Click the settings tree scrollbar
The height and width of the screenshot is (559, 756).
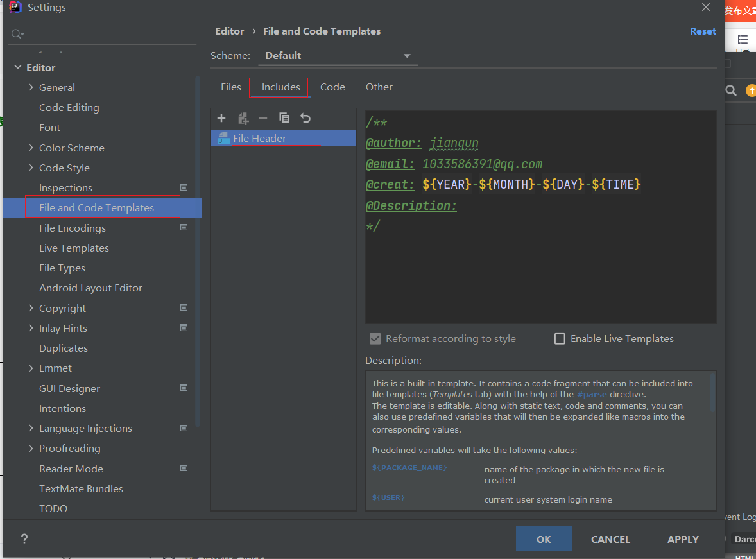(198, 251)
